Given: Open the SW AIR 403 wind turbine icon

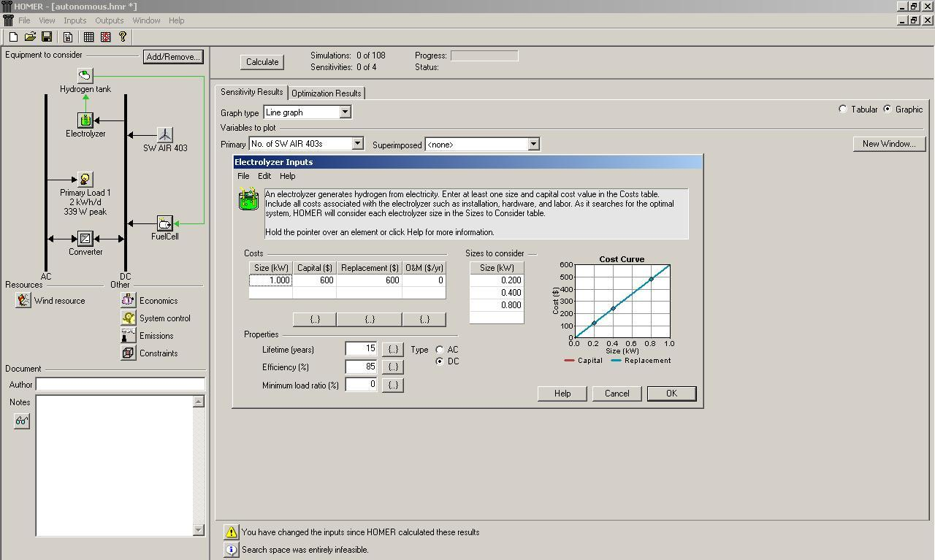Looking at the screenshot, I should tap(165, 134).
